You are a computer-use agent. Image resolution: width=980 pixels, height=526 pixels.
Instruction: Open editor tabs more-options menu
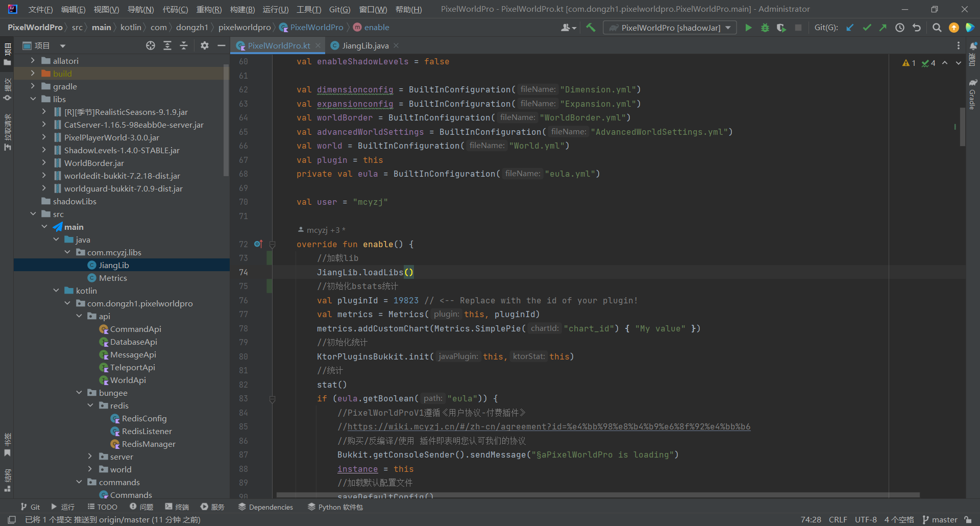click(x=959, y=45)
